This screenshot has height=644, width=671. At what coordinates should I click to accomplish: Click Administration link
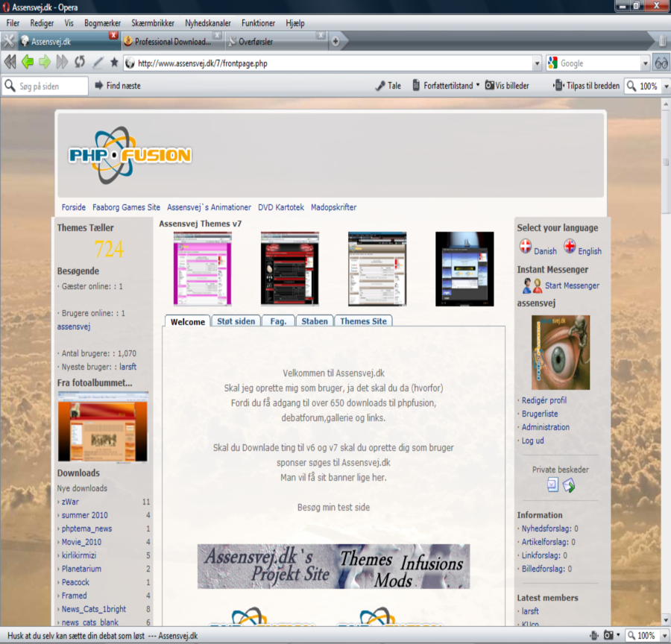click(x=545, y=427)
